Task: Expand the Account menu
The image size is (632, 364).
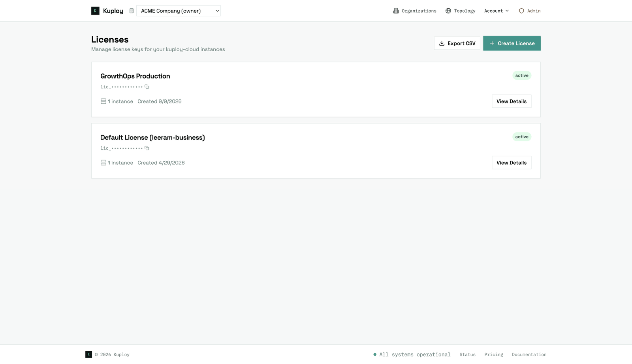Action: point(497,11)
